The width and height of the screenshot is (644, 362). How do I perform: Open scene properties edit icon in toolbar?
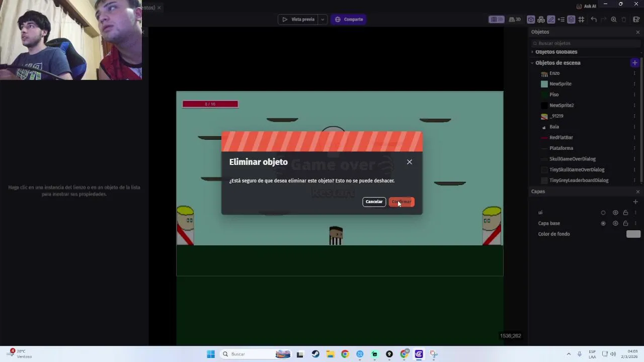point(636,19)
